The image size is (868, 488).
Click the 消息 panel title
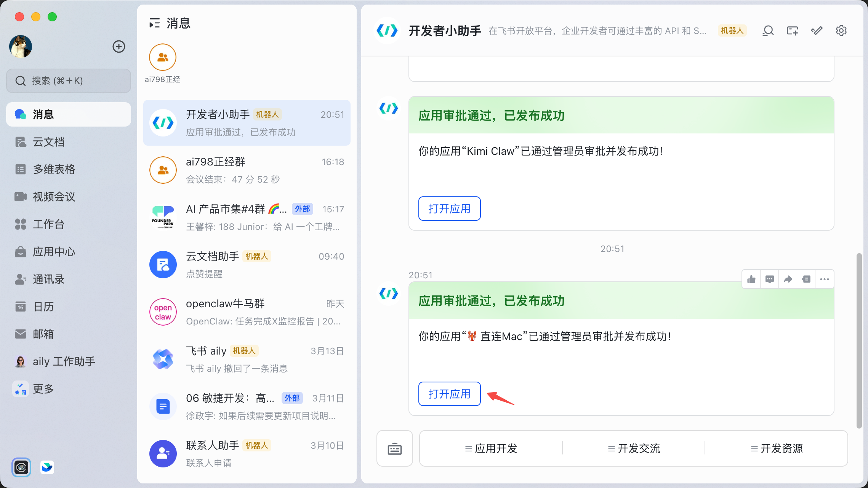coord(178,24)
